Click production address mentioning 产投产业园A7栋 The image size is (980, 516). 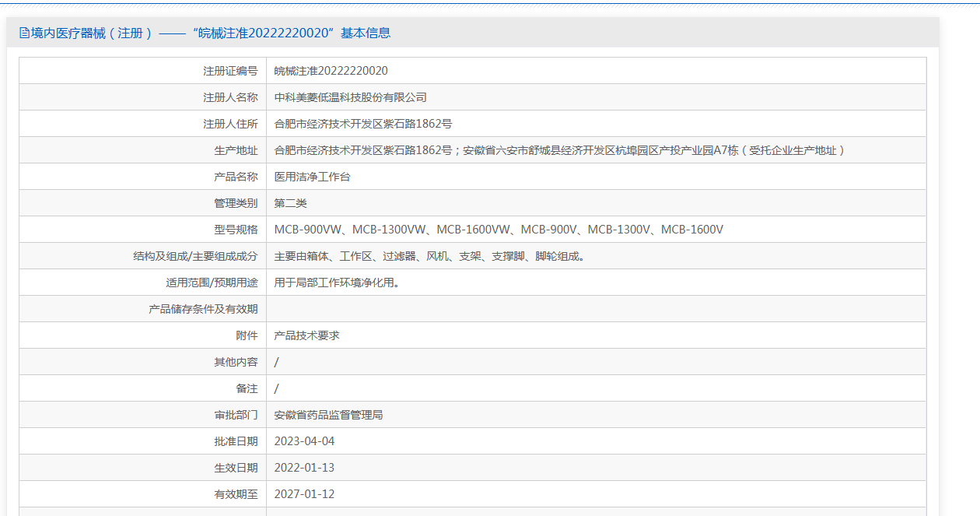tap(560, 150)
